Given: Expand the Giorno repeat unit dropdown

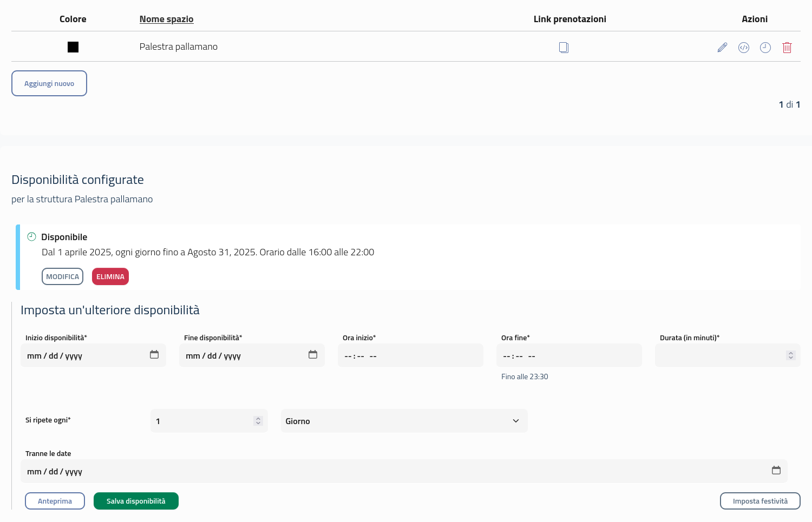Looking at the screenshot, I should [x=404, y=421].
